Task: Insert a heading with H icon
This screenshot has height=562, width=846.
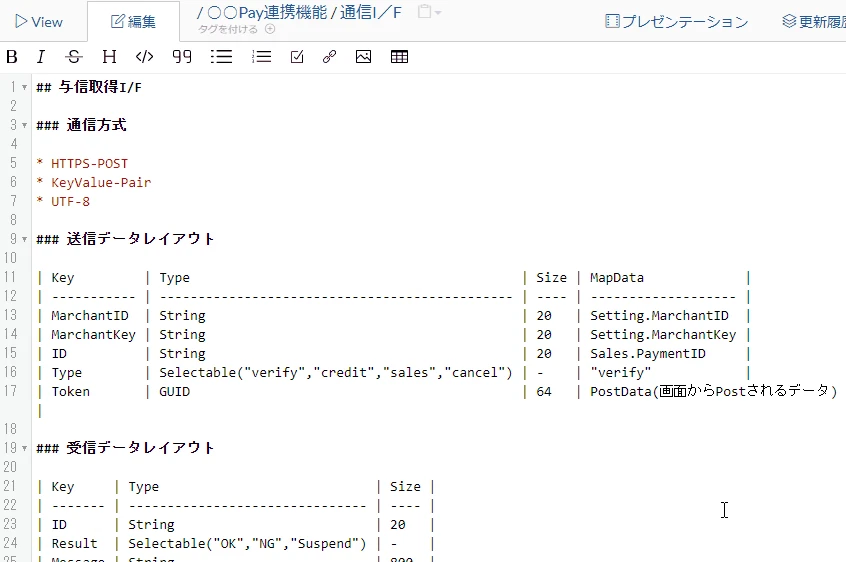Action: click(109, 57)
